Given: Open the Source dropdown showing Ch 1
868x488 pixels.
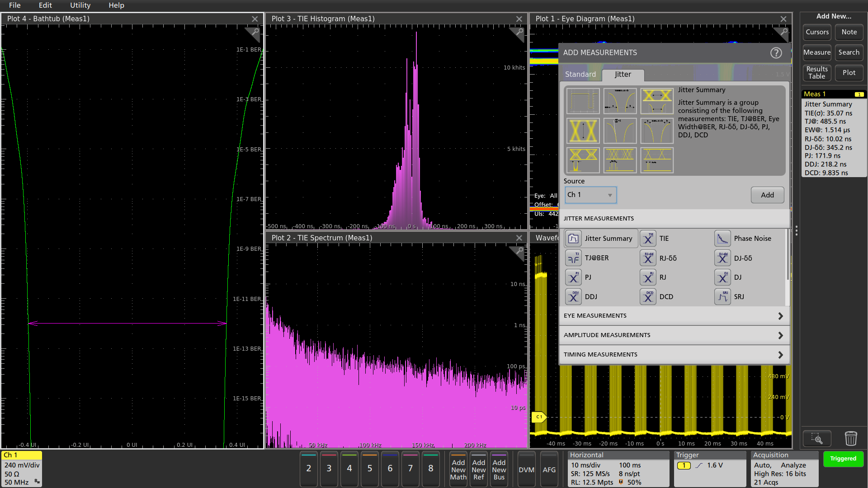Looking at the screenshot, I should (x=590, y=194).
